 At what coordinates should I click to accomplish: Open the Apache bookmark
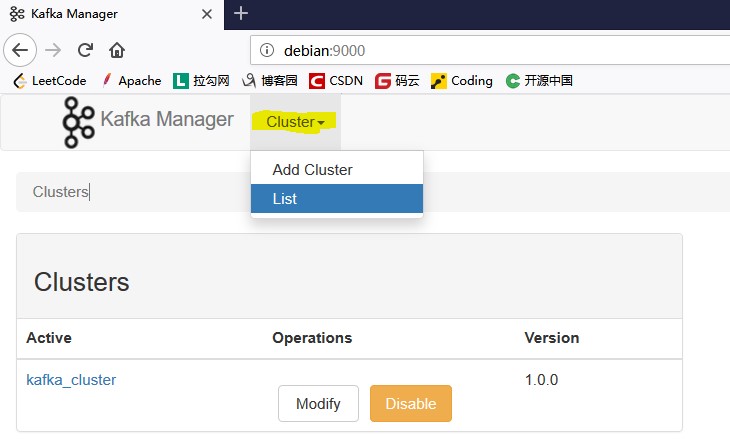[x=131, y=81]
